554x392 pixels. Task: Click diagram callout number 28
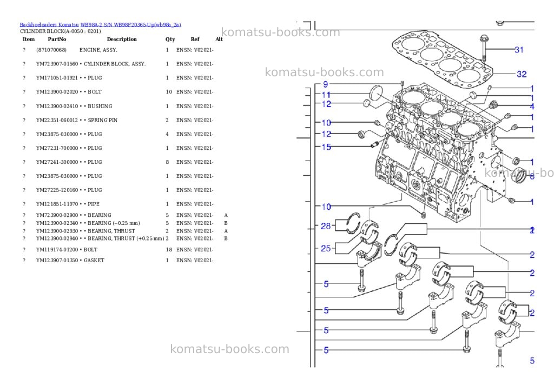tap(325, 225)
